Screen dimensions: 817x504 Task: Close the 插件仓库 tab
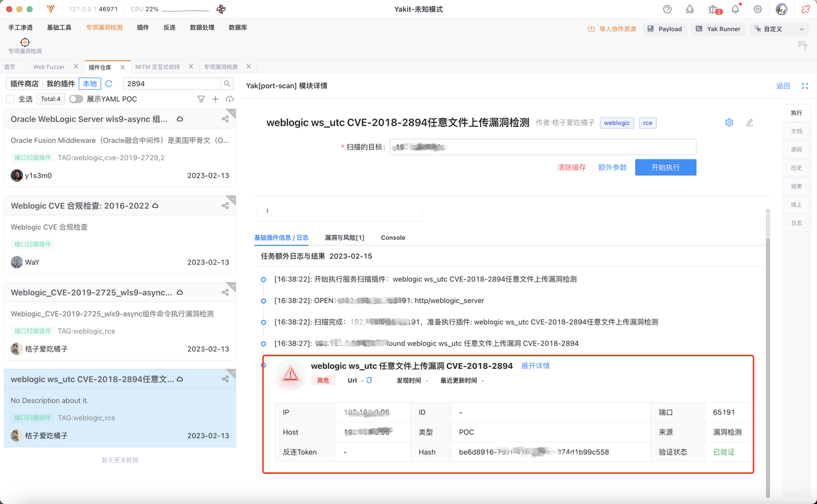coord(123,67)
